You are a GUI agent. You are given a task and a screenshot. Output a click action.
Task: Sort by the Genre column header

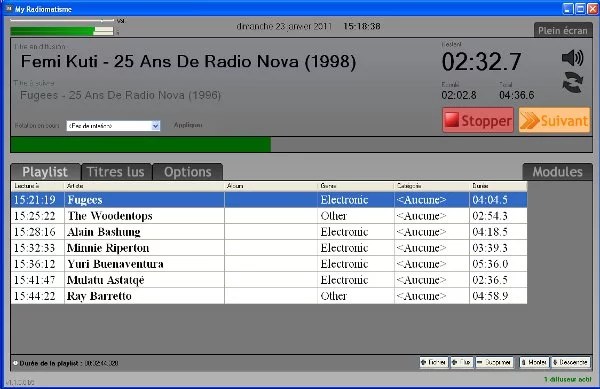[356, 186]
